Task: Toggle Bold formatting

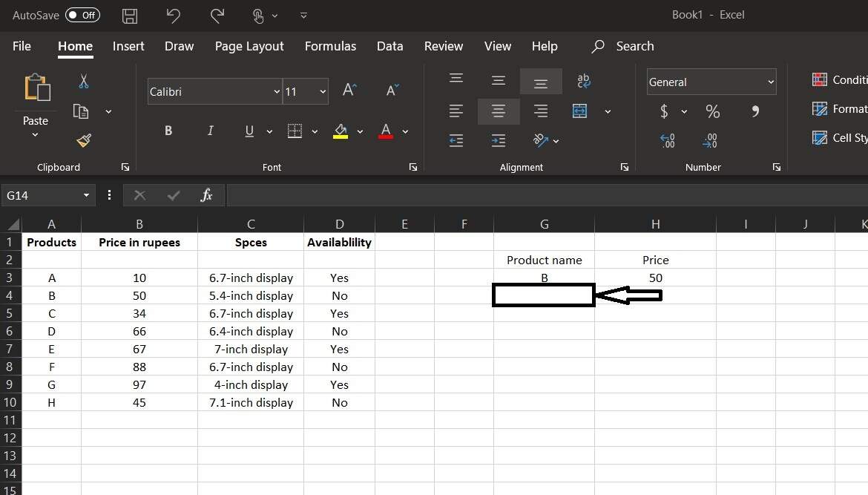Action: point(168,131)
